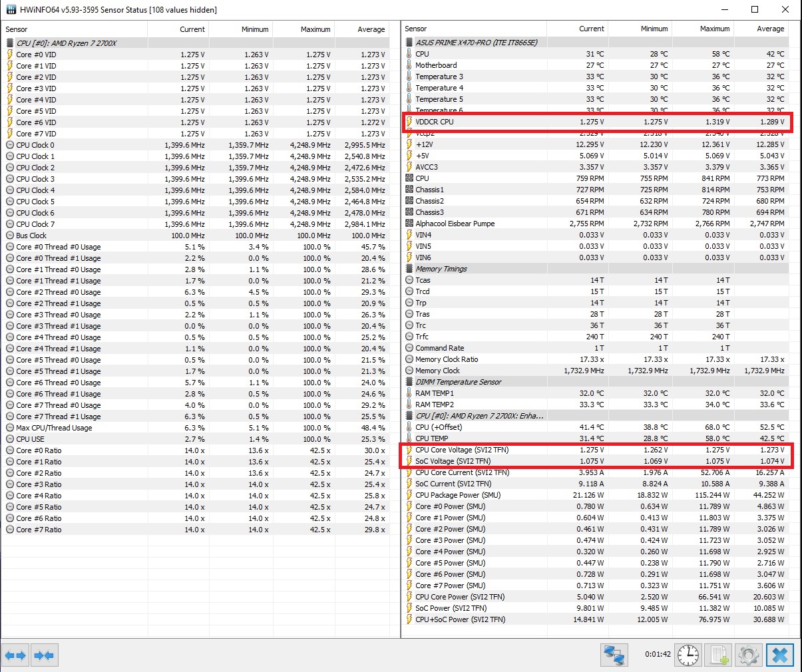
Task: Click icon beside Tcas timing row
Action: [x=409, y=280]
